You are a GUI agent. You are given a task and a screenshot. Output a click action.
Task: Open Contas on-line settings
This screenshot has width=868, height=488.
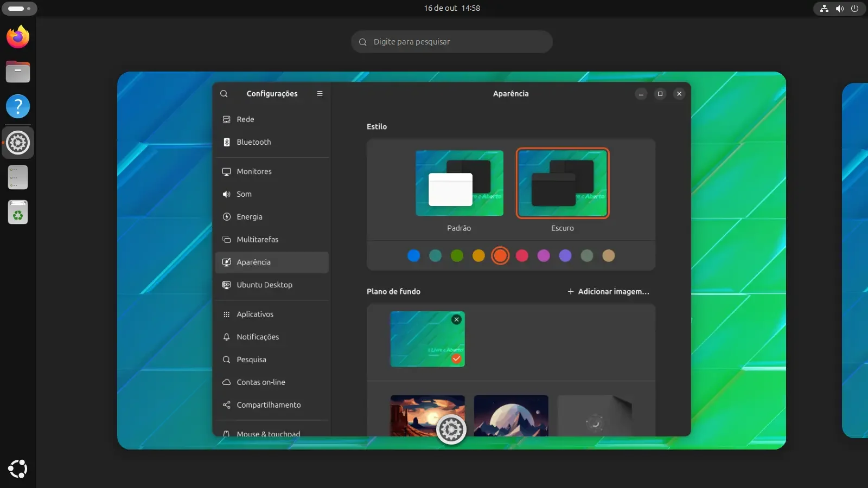coord(272,382)
